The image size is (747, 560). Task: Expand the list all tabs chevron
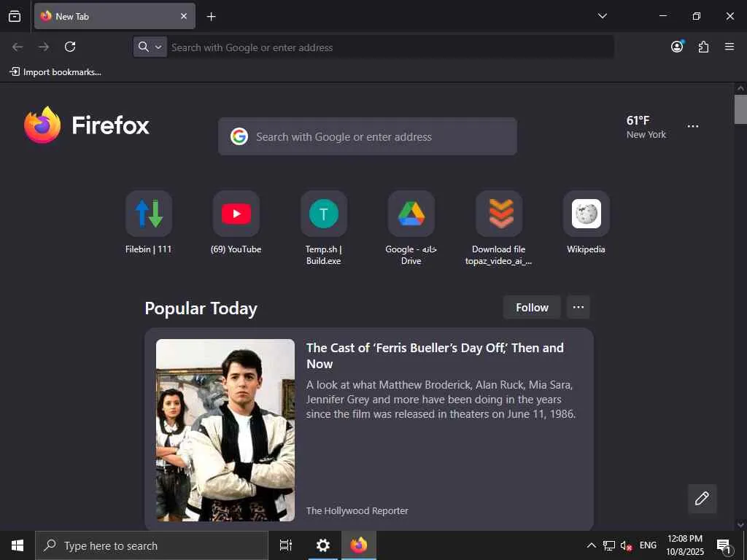pyautogui.click(x=602, y=16)
